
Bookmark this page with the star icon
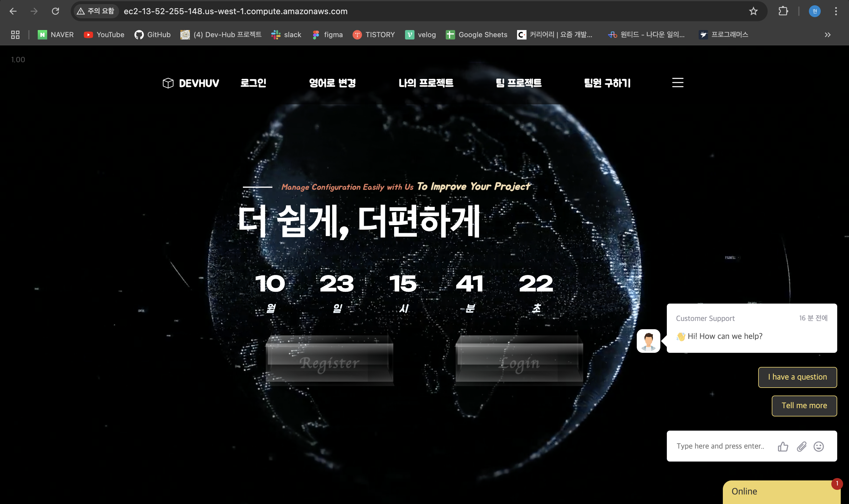[753, 11]
